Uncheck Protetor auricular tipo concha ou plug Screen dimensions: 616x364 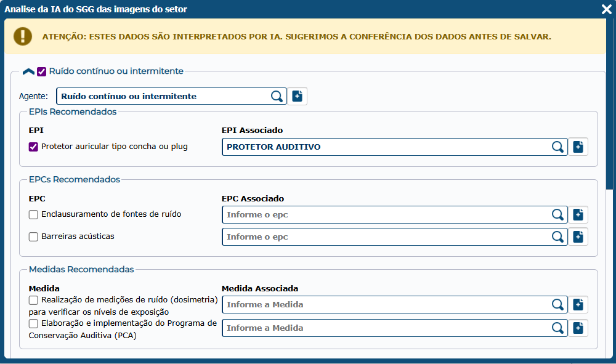[x=34, y=147]
